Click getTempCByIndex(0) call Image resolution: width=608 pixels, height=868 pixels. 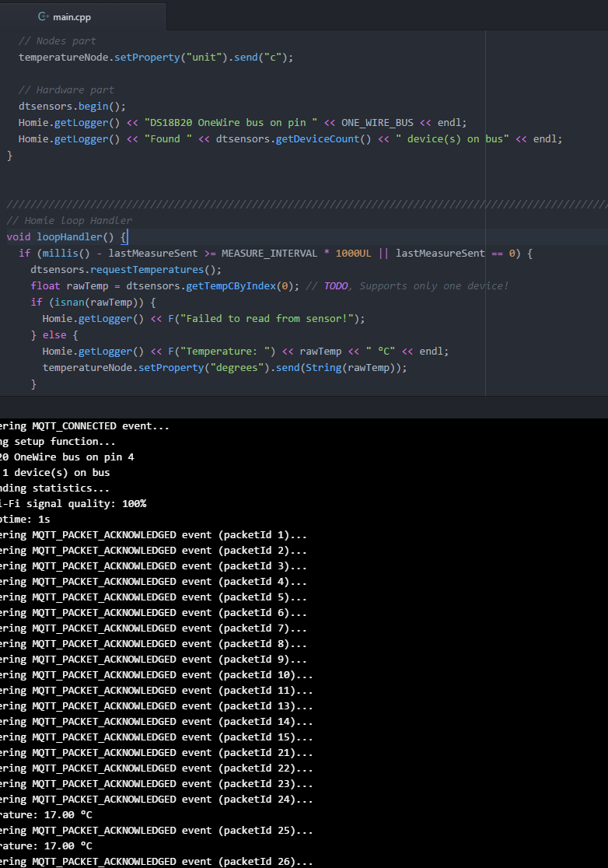(239, 285)
